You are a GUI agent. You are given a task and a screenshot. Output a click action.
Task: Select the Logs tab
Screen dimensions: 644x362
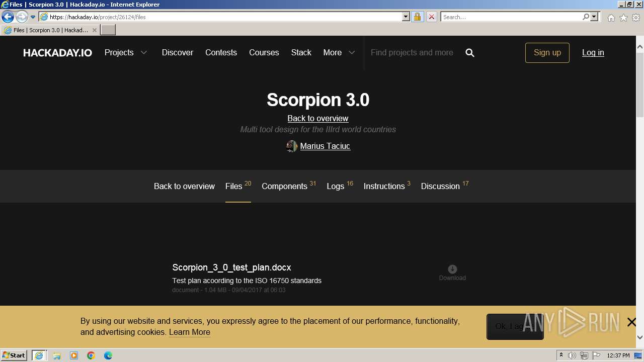[340, 186]
